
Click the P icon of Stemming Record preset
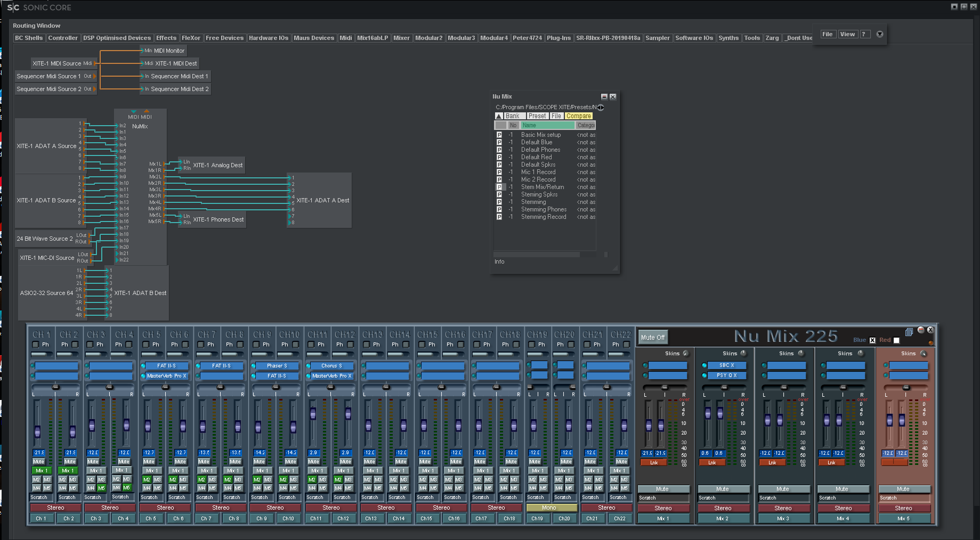click(x=499, y=217)
